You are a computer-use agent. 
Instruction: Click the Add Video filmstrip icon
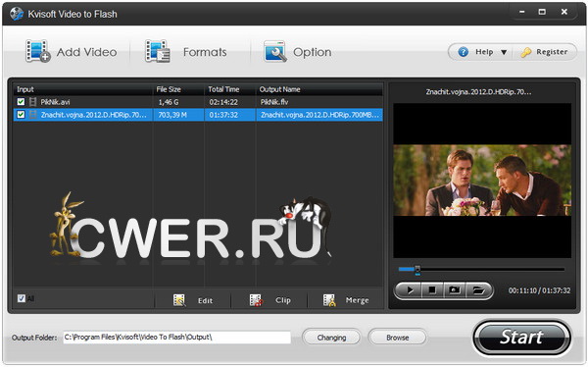click(38, 51)
